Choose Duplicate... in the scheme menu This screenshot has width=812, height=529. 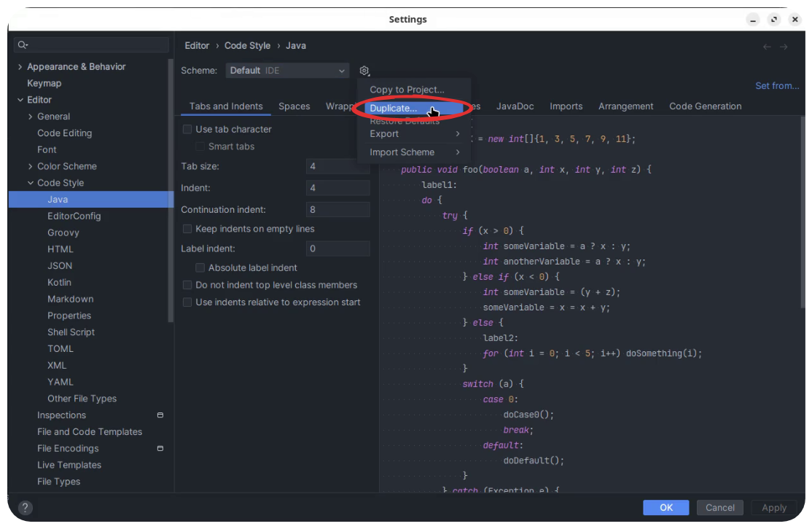click(x=414, y=108)
